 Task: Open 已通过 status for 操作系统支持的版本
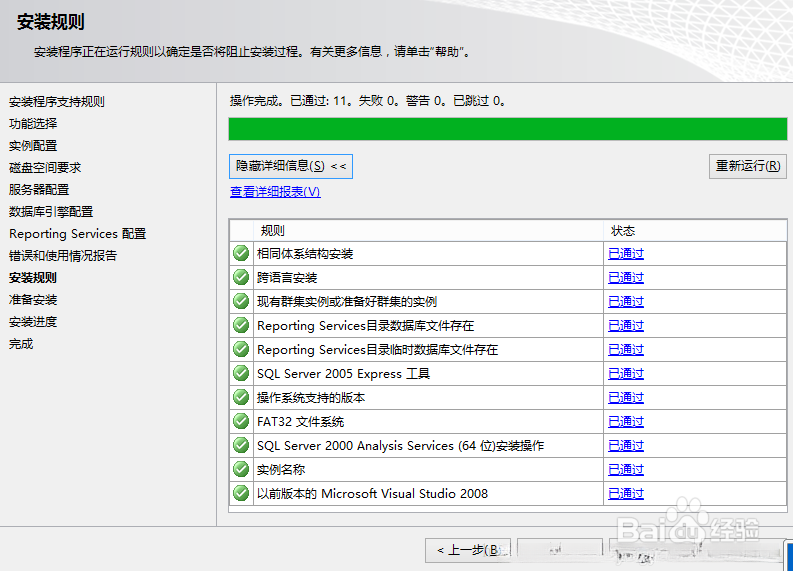pos(626,398)
